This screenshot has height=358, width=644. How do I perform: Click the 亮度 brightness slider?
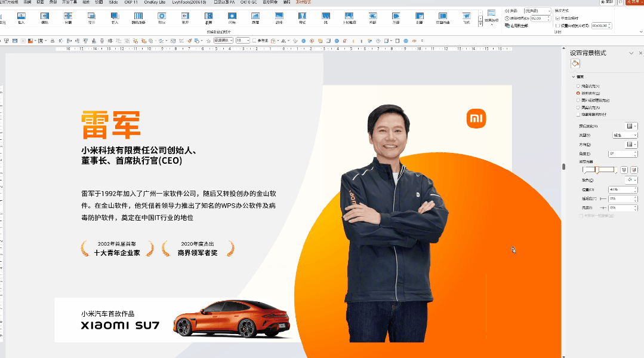pyautogui.click(x=603, y=208)
